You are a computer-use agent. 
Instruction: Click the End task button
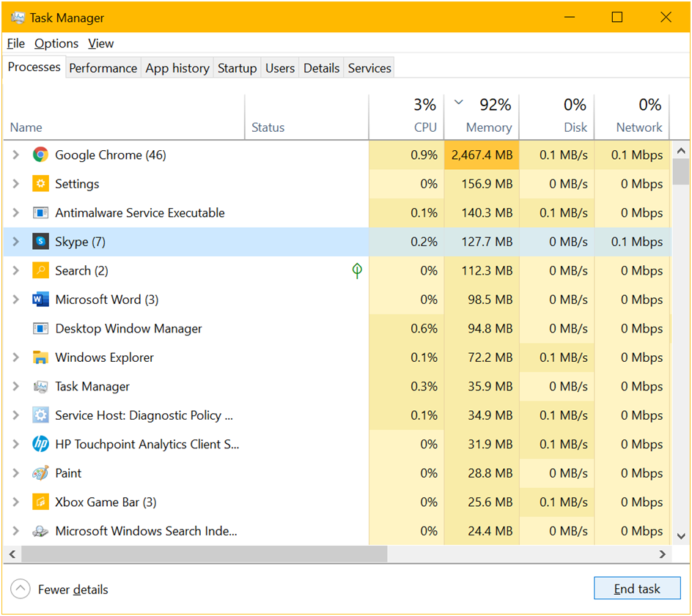point(637,588)
